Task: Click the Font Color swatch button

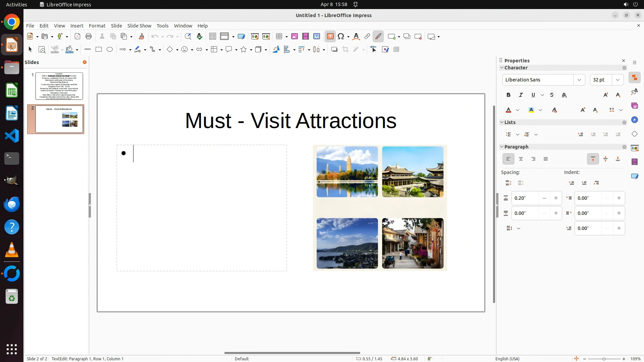Action: (x=509, y=110)
